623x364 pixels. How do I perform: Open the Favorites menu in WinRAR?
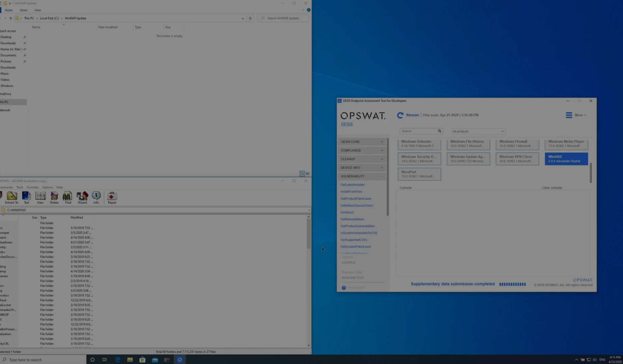point(33,187)
